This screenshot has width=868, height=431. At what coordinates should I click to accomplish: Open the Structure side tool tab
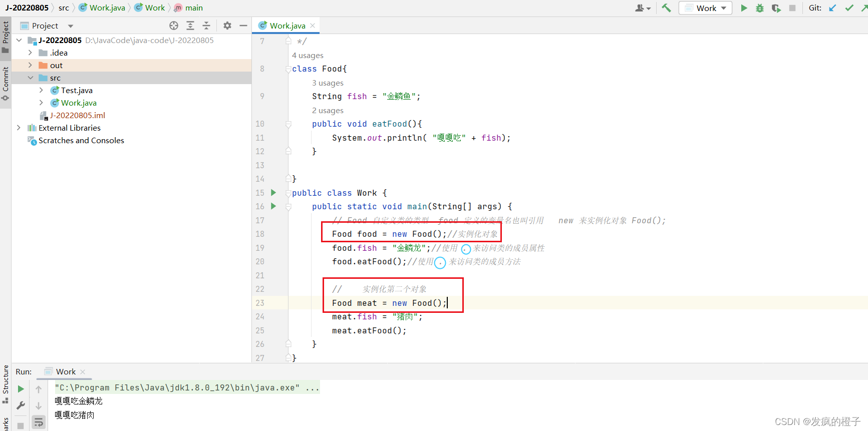(x=6, y=383)
